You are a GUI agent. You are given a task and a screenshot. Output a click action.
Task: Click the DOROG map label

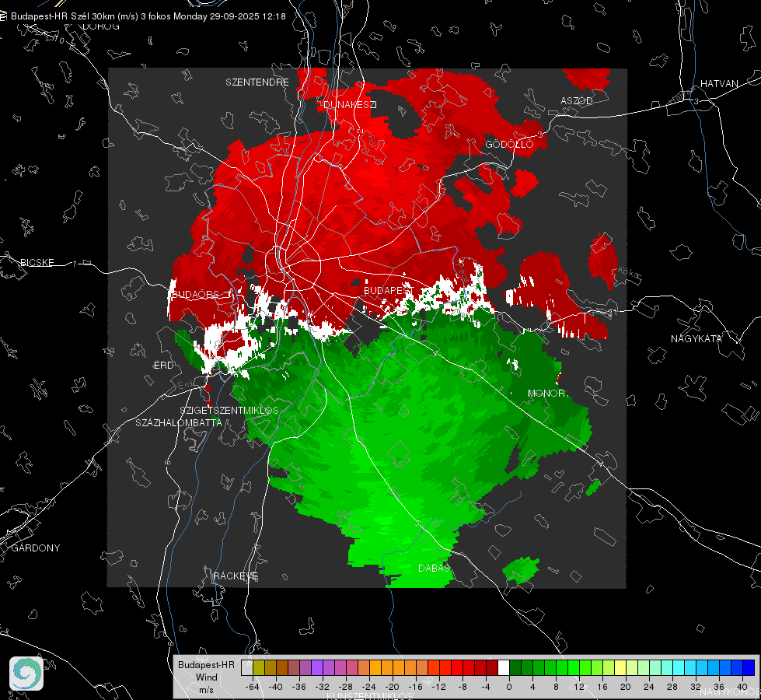coord(101,26)
